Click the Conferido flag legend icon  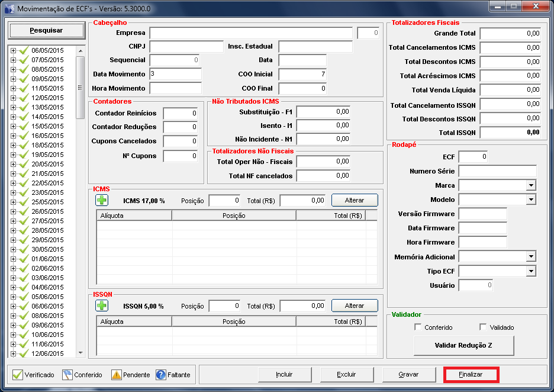coord(67,375)
